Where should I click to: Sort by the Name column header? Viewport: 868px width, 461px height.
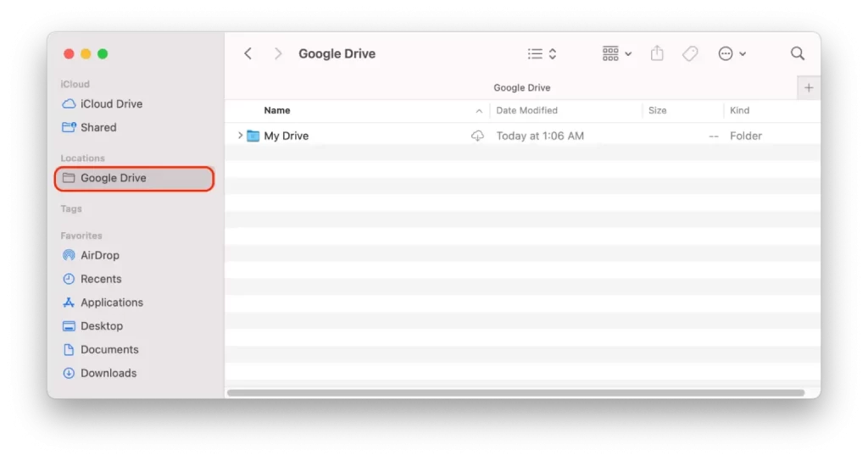pyautogui.click(x=277, y=110)
